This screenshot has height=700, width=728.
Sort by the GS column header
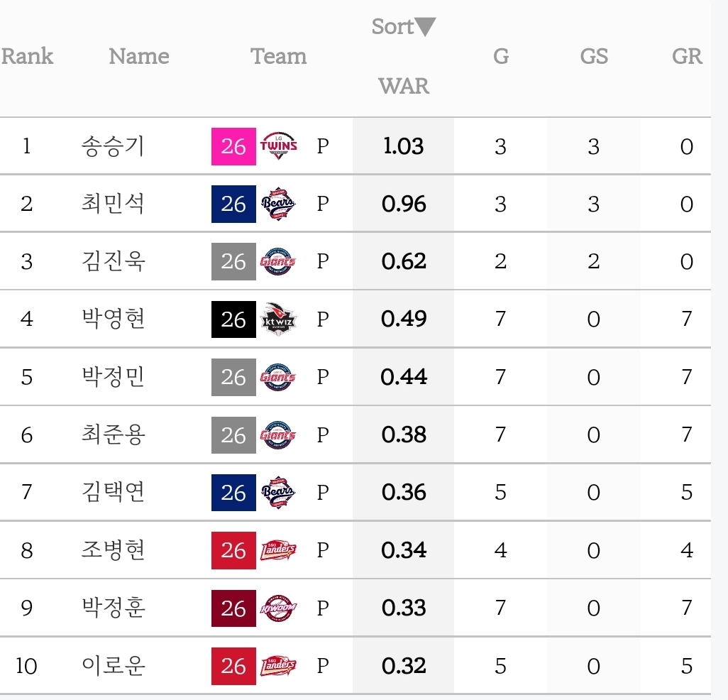(594, 57)
